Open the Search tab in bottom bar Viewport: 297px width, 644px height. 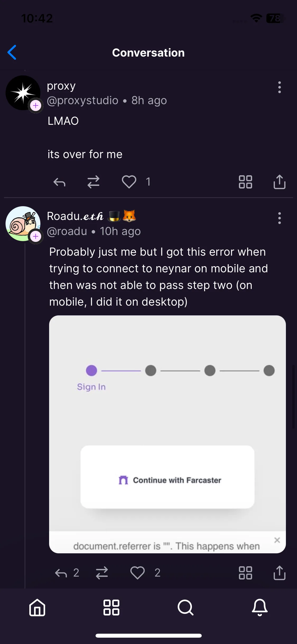186,607
